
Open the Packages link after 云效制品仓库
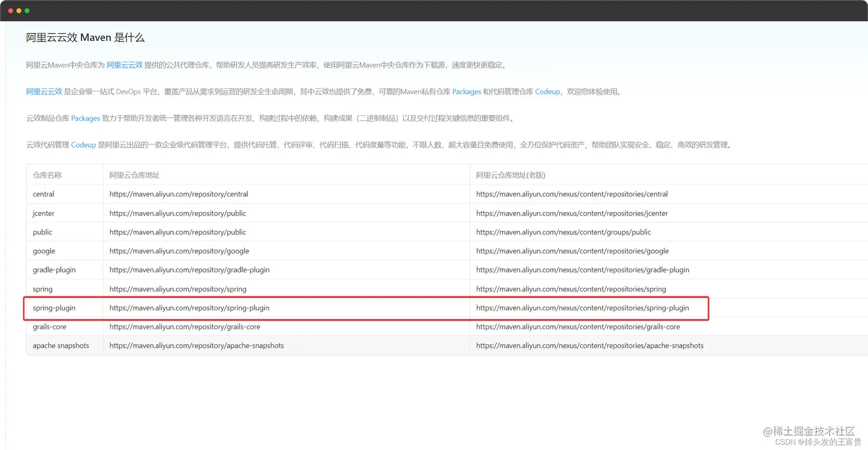[86, 118]
